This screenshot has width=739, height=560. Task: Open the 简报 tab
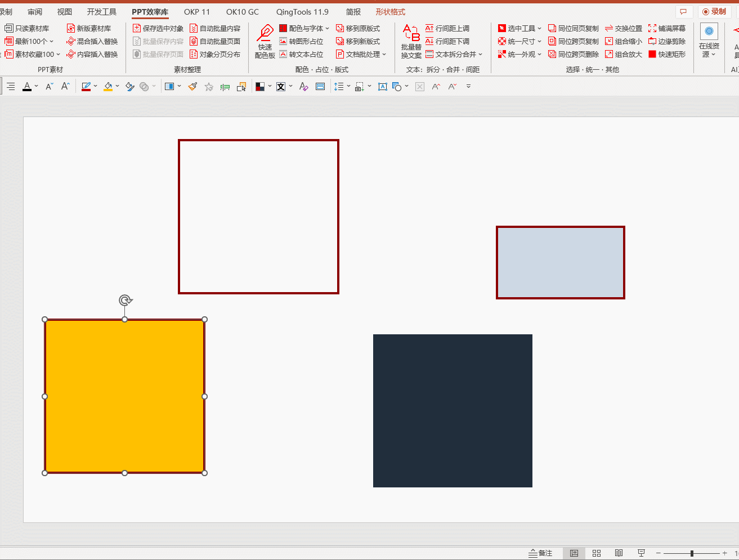pos(353,12)
